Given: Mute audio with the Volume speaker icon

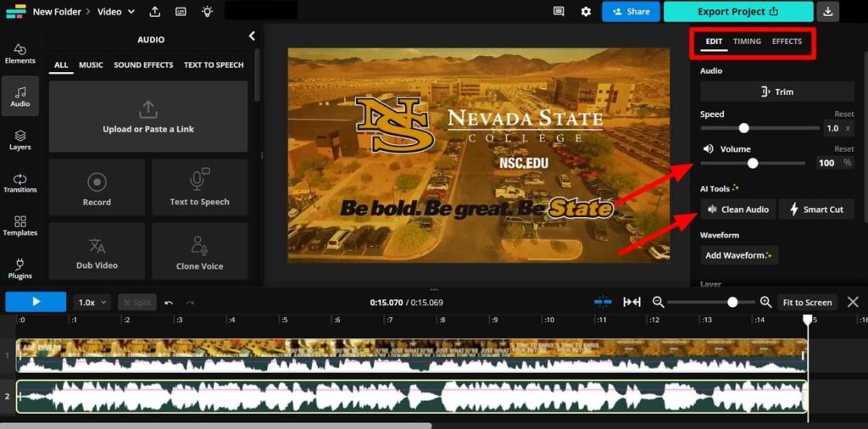Looking at the screenshot, I should 709,149.
